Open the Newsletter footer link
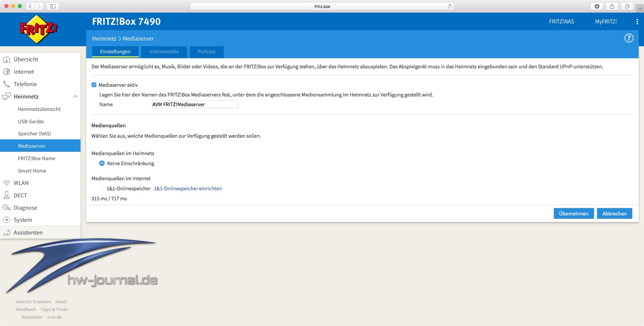This screenshot has width=644, height=326. coord(32,317)
